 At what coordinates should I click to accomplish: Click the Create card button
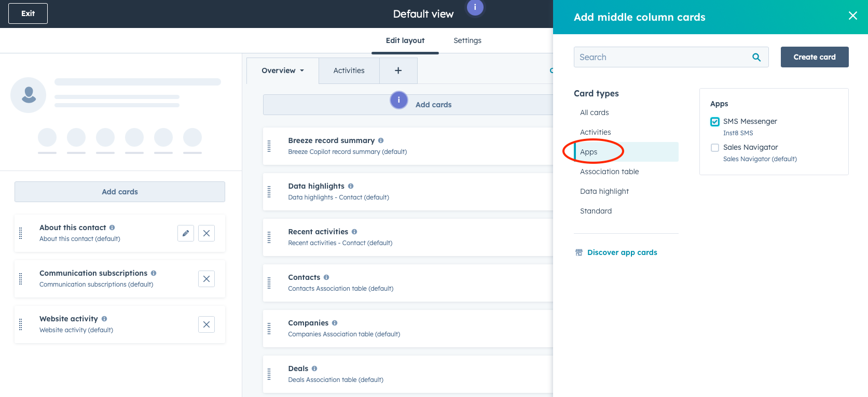tap(814, 57)
